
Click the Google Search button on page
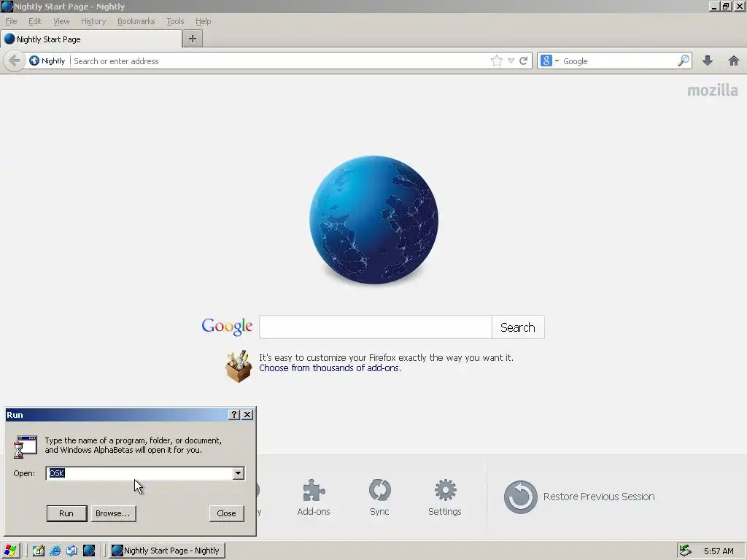point(518,327)
